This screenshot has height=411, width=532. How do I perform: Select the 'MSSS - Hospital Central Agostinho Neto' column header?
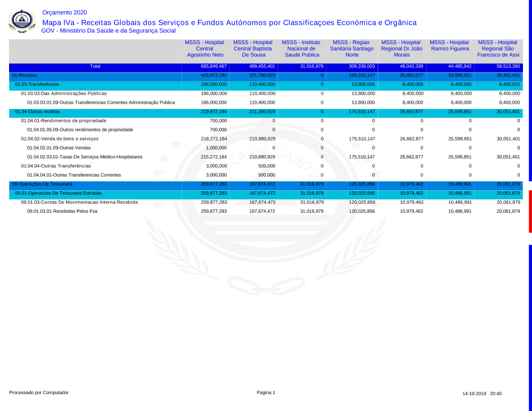pyautogui.click(x=205, y=48)
